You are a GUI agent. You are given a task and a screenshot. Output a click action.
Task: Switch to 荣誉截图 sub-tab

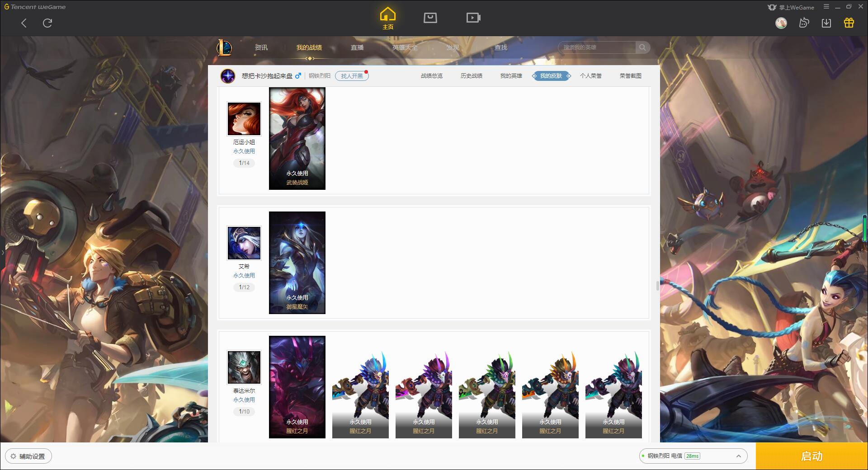click(x=631, y=76)
